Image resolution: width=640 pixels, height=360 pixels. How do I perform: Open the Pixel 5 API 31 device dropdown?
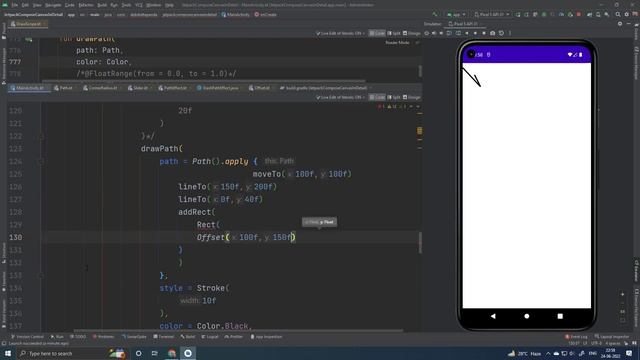(x=492, y=14)
